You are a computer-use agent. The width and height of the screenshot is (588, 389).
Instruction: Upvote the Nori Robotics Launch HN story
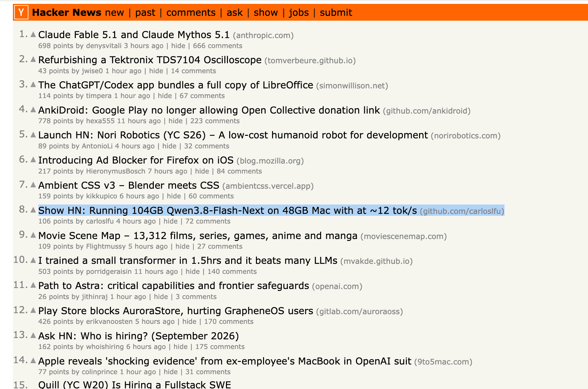tap(33, 135)
